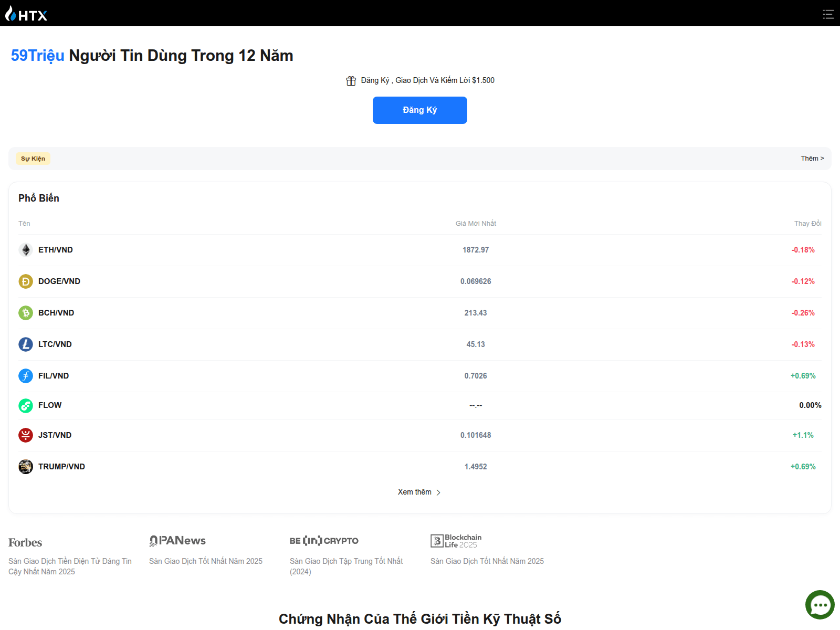The width and height of the screenshot is (840, 630).
Task: Click LTC change -0.13%
Action: (x=803, y=344)
